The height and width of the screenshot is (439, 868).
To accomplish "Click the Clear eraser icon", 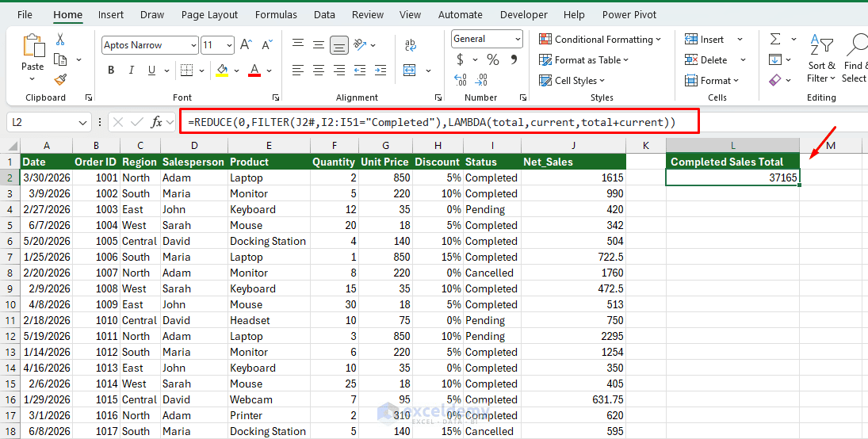I will pyautogui.click(x=775, y=80).
